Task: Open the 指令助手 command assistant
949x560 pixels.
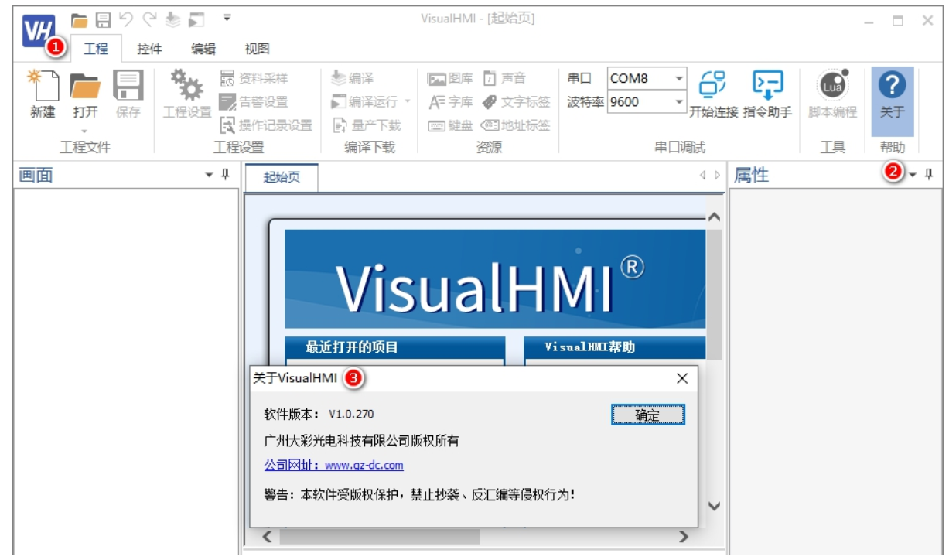Action: 767,84
